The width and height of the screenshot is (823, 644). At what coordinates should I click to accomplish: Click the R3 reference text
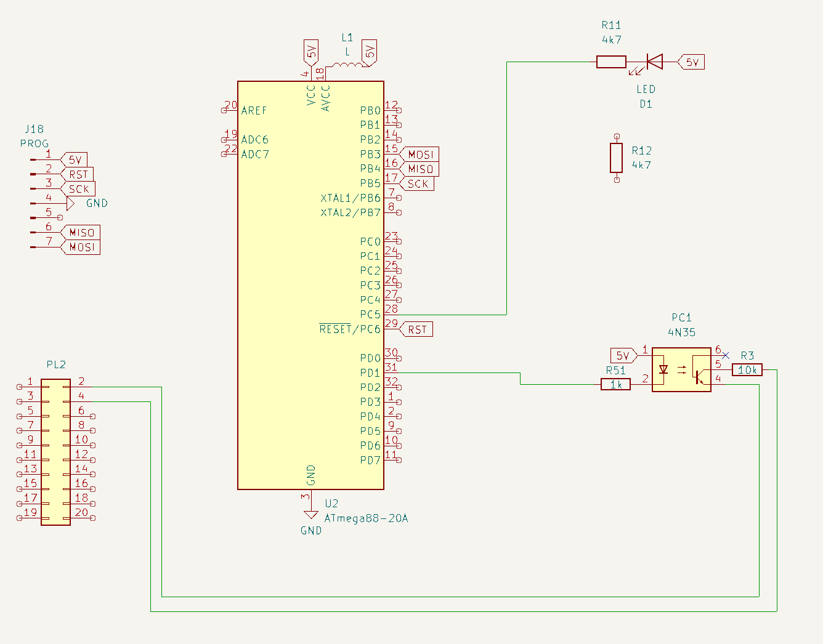(747, 356)
